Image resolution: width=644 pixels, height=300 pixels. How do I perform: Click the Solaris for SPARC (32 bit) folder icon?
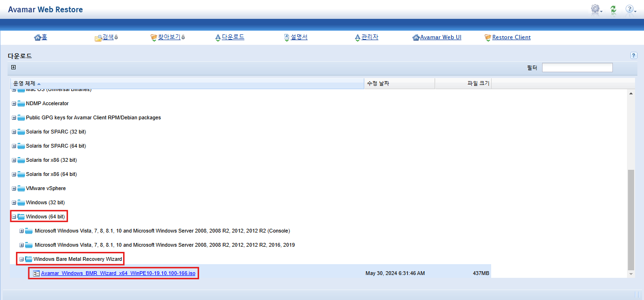pos(21,132)
